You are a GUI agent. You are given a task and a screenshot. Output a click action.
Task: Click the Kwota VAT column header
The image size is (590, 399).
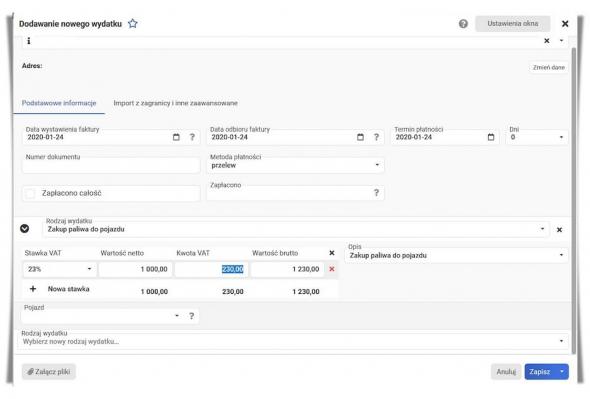(x=193, y=253)
